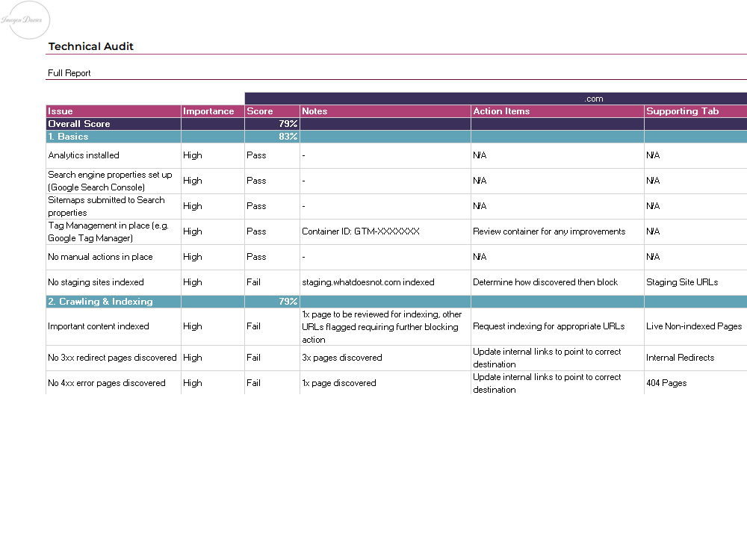This screenshot has width=747, height=560.
Task: Click the Full Report subtitle
Action: [x=69, y=73]
